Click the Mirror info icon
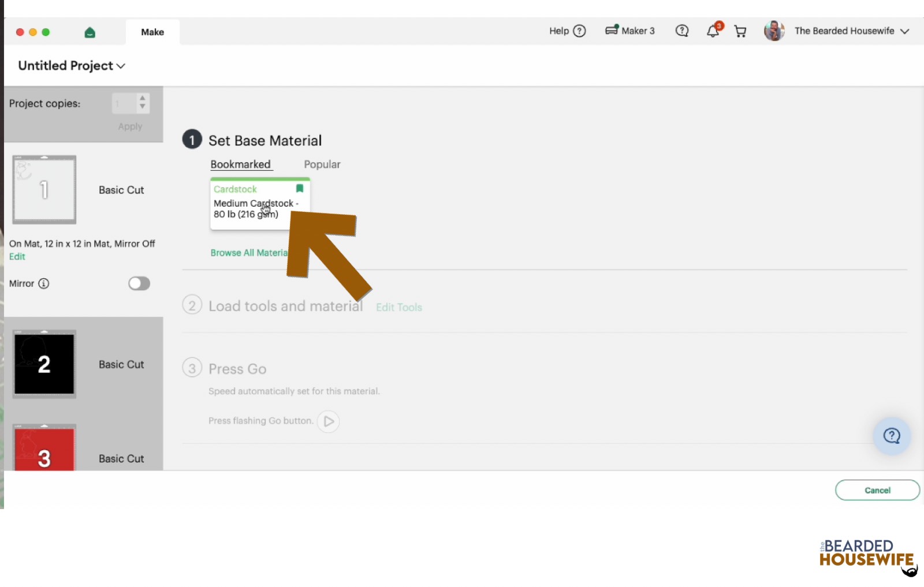Viewport: 924px width, 587px height. 44,283
